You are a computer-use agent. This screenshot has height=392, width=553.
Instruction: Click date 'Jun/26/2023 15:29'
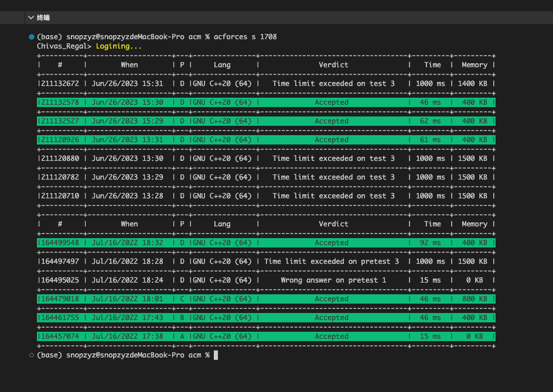(x=127, y=121)
